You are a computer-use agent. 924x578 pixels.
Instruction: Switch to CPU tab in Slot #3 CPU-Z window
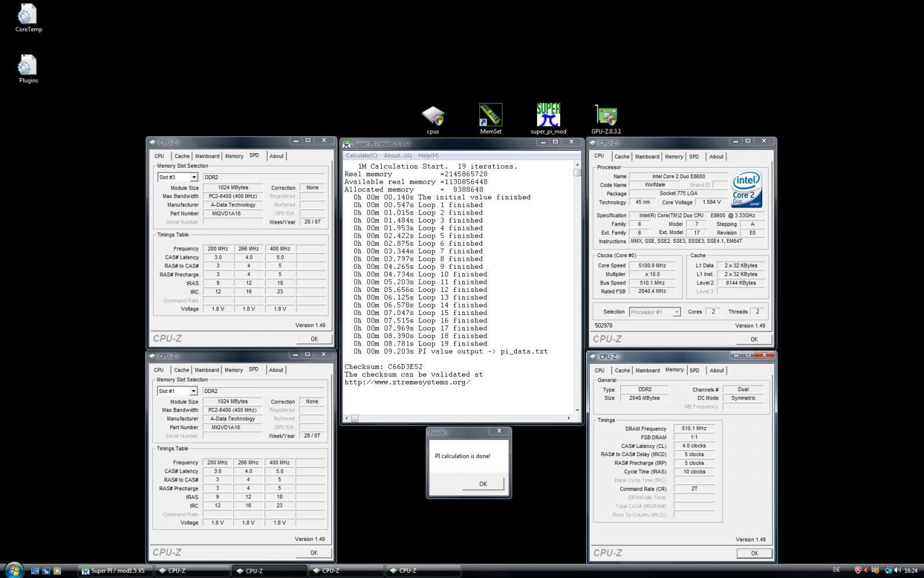click(x=159, y=156)
